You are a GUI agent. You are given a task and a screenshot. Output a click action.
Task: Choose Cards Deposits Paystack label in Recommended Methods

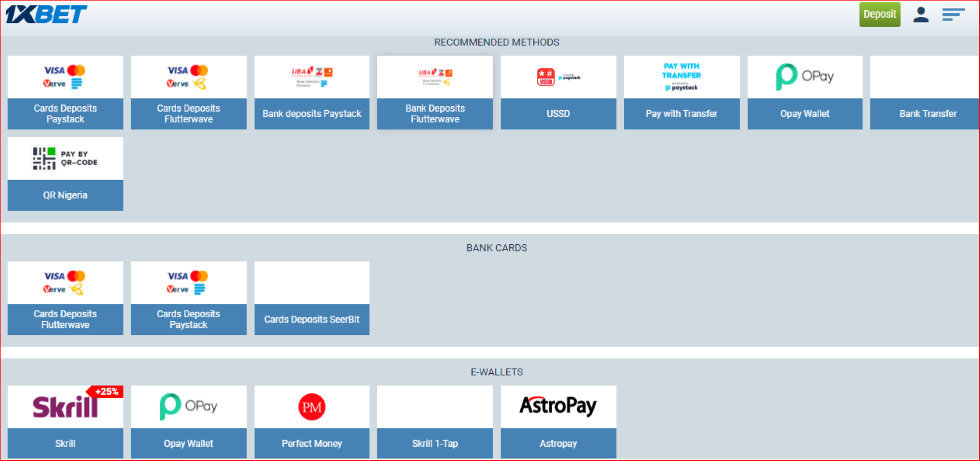click(x=65, y=114)
